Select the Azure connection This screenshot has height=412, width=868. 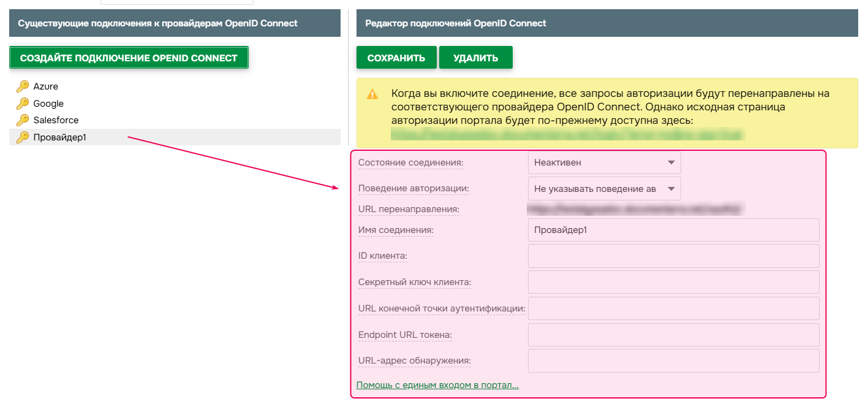pyautogui.click(x=46, y=86)
